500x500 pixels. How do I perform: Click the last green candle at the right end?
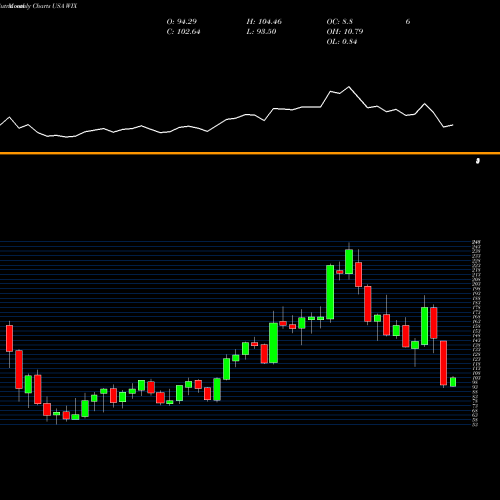click(453, 382)
